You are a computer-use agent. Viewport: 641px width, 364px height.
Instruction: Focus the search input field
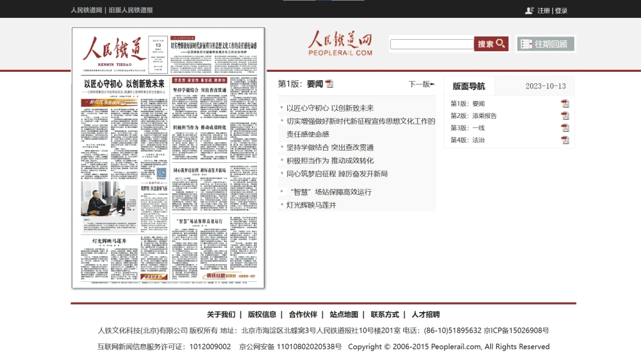432,44
